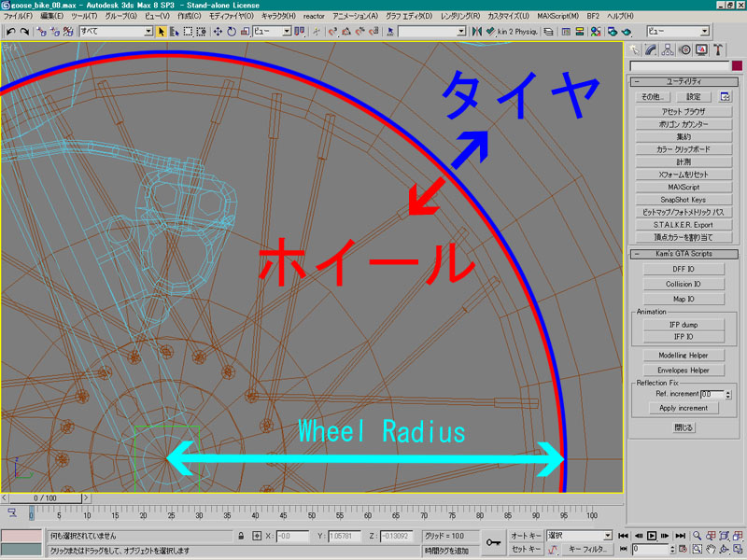
Task: Click the object color swatch
Action: click(737, 65)
